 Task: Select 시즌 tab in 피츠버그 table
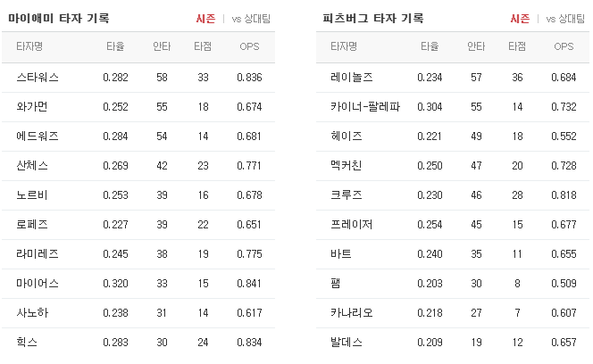point(520,19)
